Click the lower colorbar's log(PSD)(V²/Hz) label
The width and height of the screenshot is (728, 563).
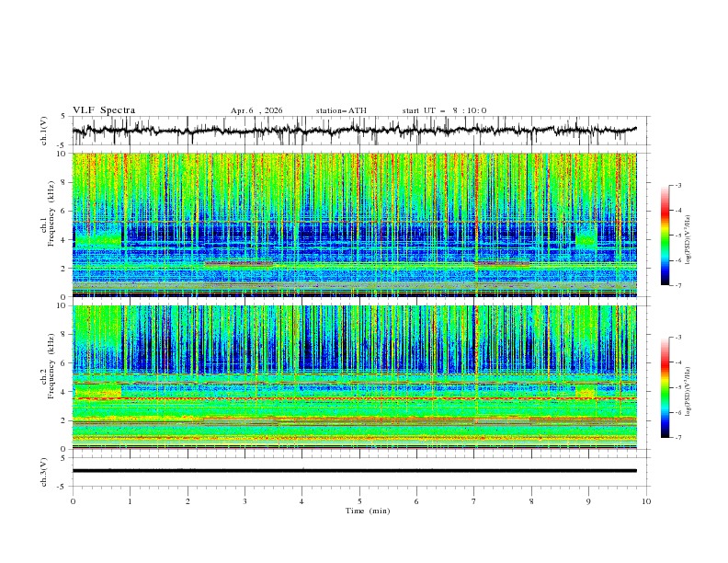point(688,391)
